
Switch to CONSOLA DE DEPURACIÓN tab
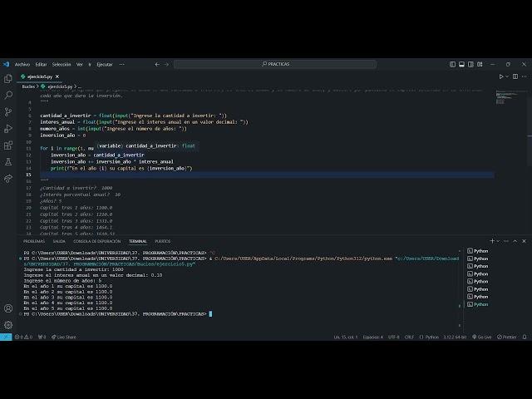pyautogui.click(x=97, y=241)
